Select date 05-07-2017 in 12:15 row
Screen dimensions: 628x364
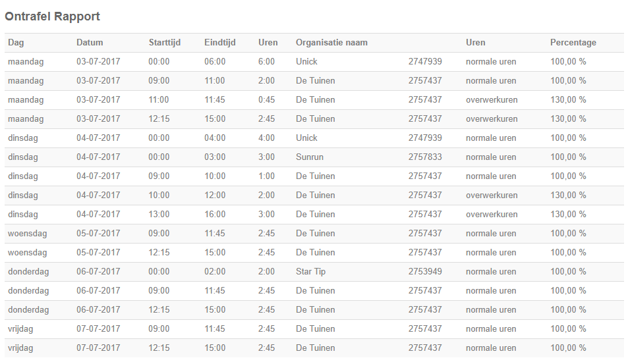(x=98, y=253)
